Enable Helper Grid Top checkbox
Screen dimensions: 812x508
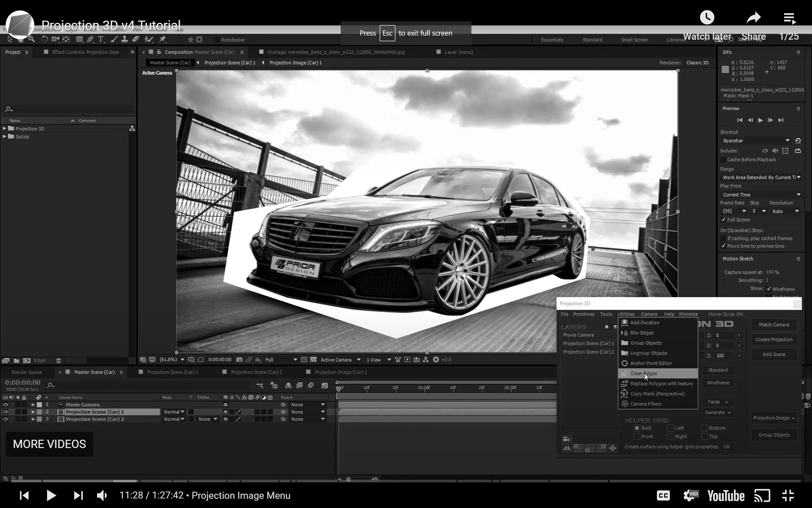tap(704, 437)
